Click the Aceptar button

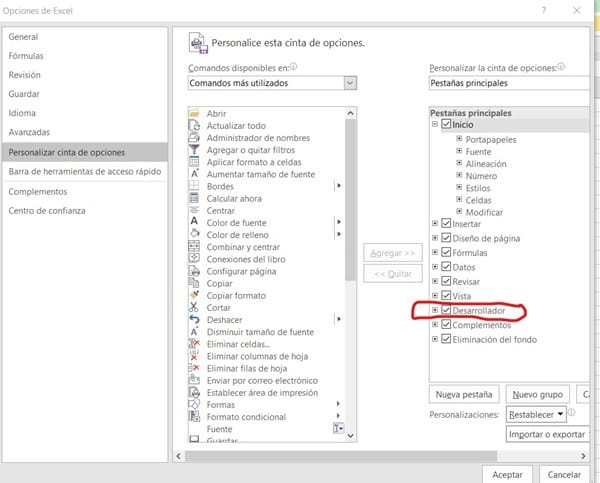pos(507,475)
